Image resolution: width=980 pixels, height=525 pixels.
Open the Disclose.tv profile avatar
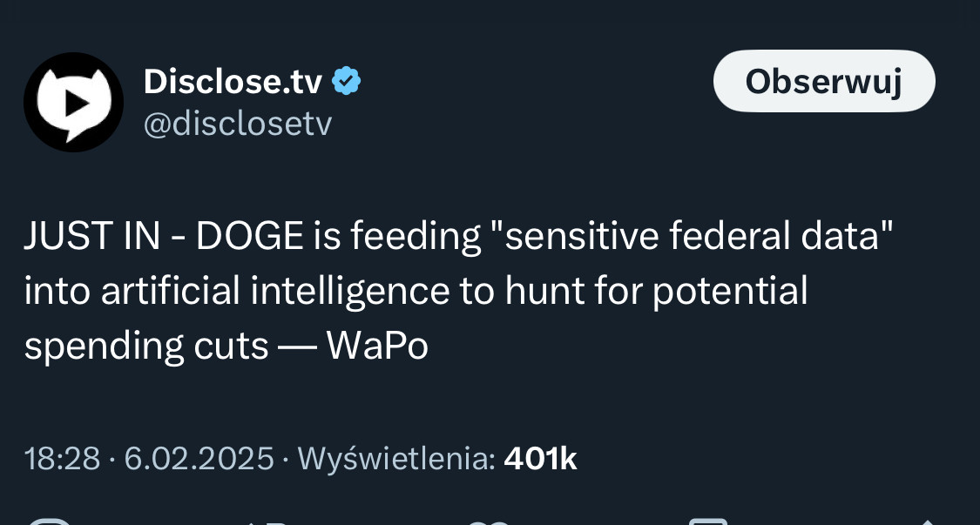[x=73, y=102]
